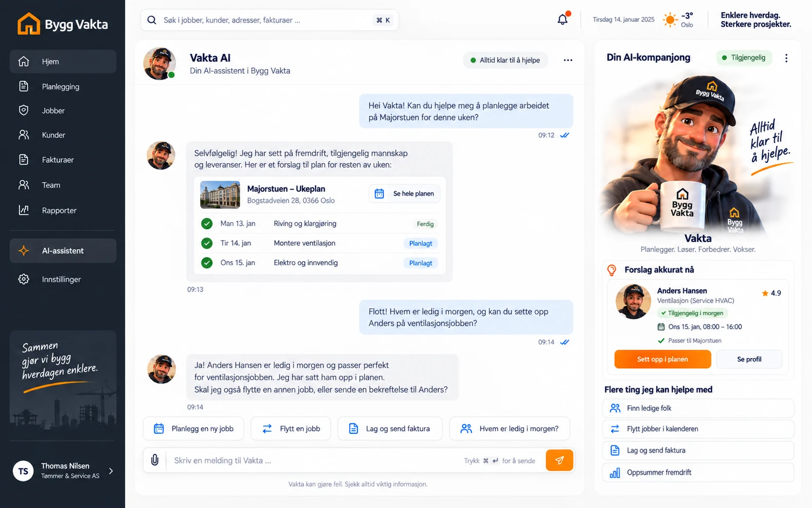
Task: Open Planlegging in the sidebar
Action: (63, 87)
